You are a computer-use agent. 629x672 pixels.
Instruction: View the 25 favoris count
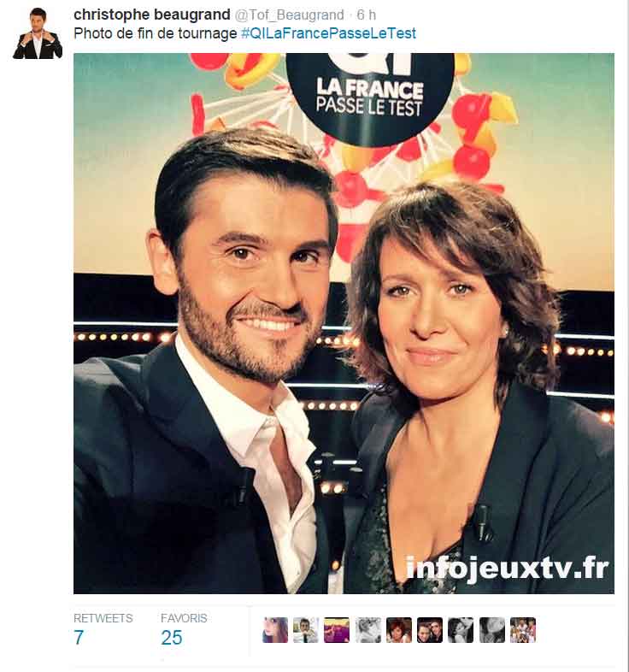coord(172,638)
